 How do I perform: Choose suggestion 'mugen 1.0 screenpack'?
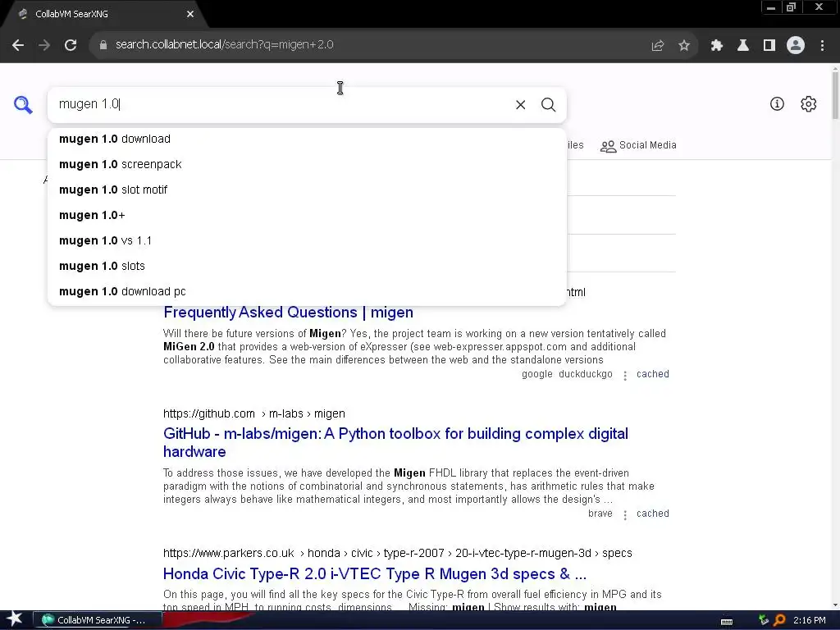pyautogui.click(x=307, y=164)
